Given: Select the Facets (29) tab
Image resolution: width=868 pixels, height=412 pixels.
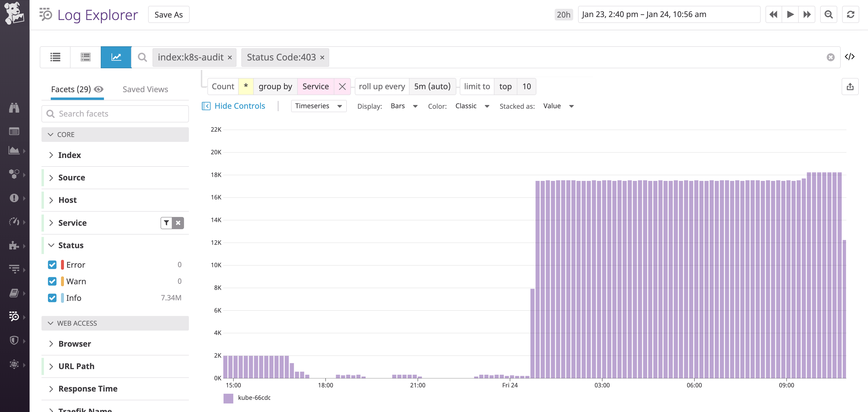Looking at the screenshot, I should tap(71, 89).
